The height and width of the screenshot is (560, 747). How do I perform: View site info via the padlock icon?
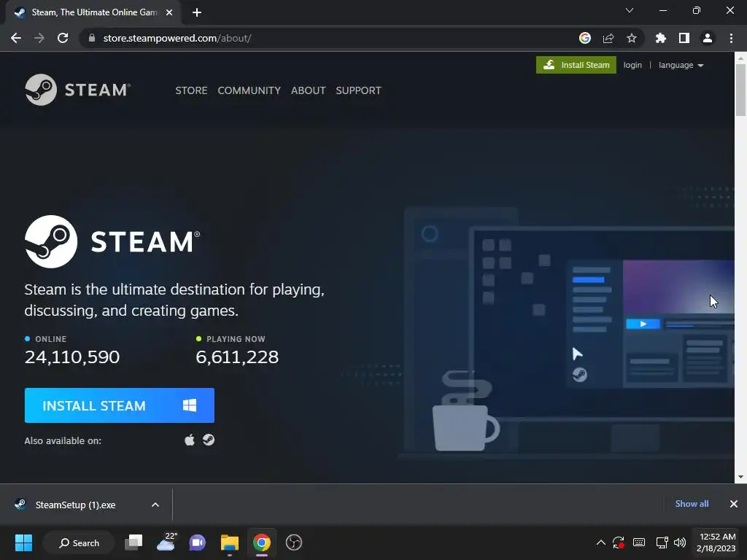tap(92, 38)
